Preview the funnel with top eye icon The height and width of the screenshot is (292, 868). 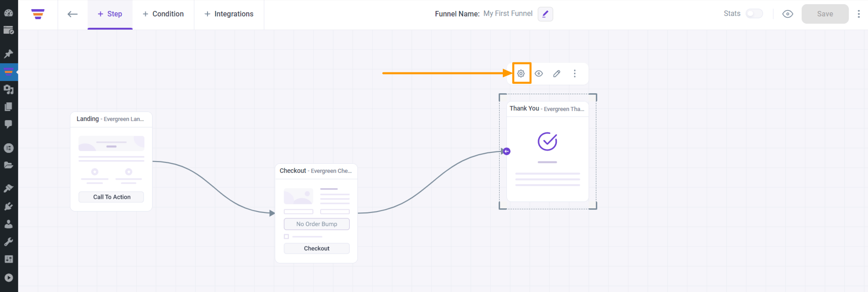click(x=788, y=14)
